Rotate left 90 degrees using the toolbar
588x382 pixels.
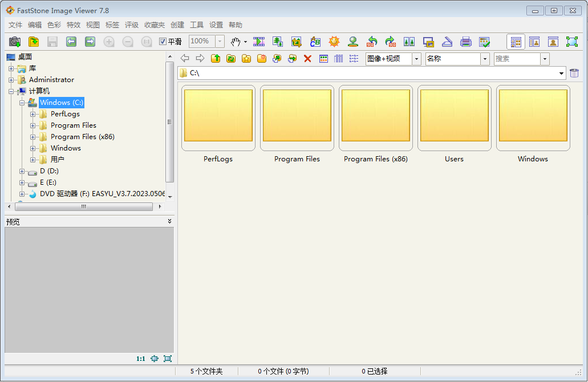pos(371,42)
